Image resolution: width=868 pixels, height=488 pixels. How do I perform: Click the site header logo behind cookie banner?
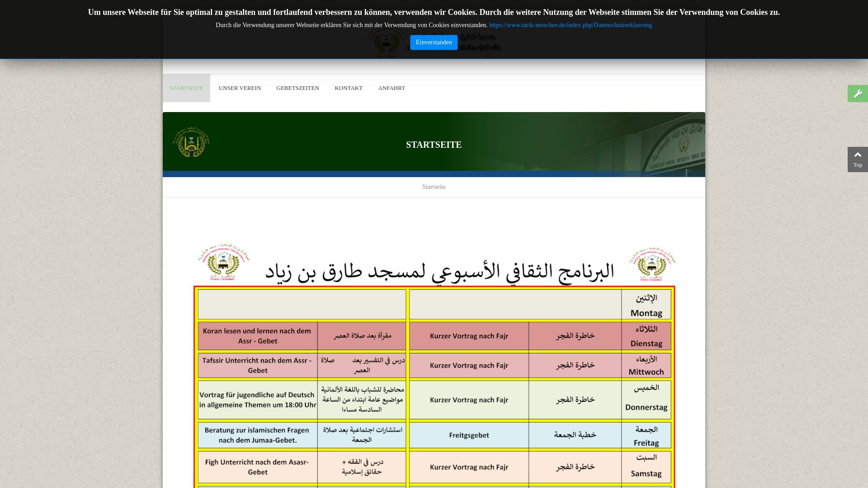(433, 43)
